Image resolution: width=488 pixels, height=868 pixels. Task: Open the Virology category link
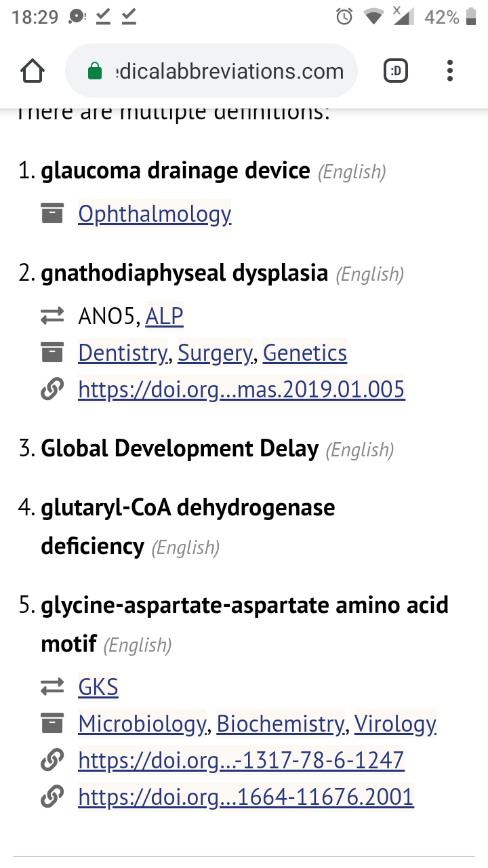(395, 724)
